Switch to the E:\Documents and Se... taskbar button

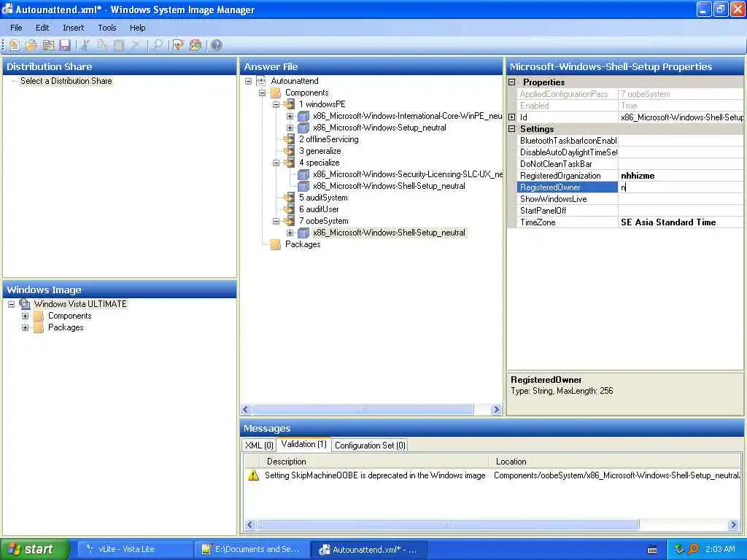(x=251, y=550)
